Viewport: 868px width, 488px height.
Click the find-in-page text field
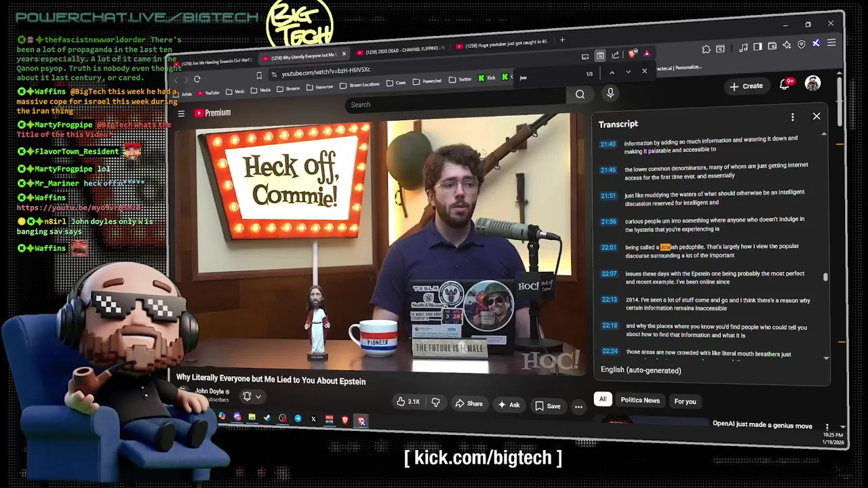(x=549, y=75)
